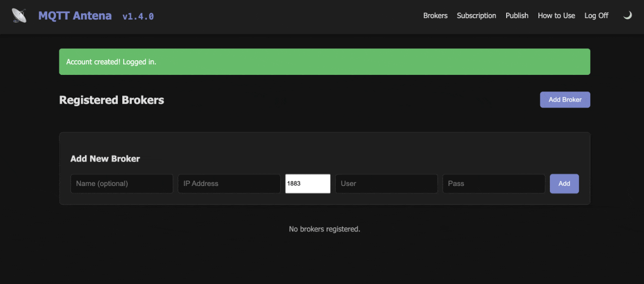Focus the Pass input field
Screen dimensions: 644x284
point(494,183)
